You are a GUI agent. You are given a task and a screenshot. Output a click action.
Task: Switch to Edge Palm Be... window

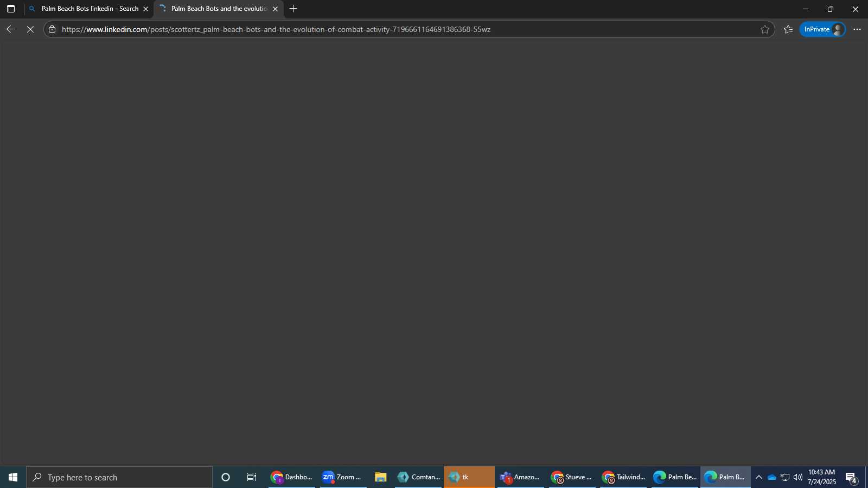click(674, 477)
